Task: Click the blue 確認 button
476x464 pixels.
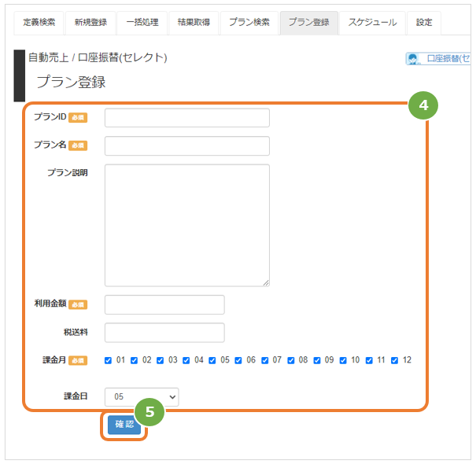Action: pos(124,424)
